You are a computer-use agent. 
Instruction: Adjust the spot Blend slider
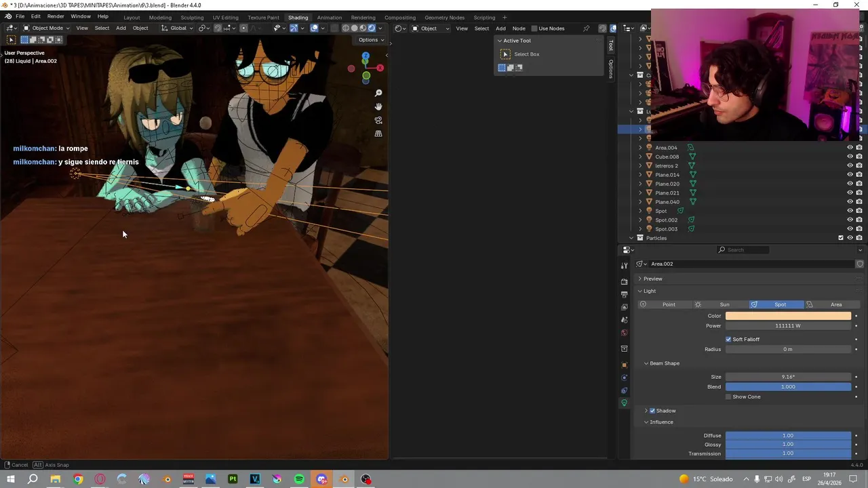pos(788,387)
